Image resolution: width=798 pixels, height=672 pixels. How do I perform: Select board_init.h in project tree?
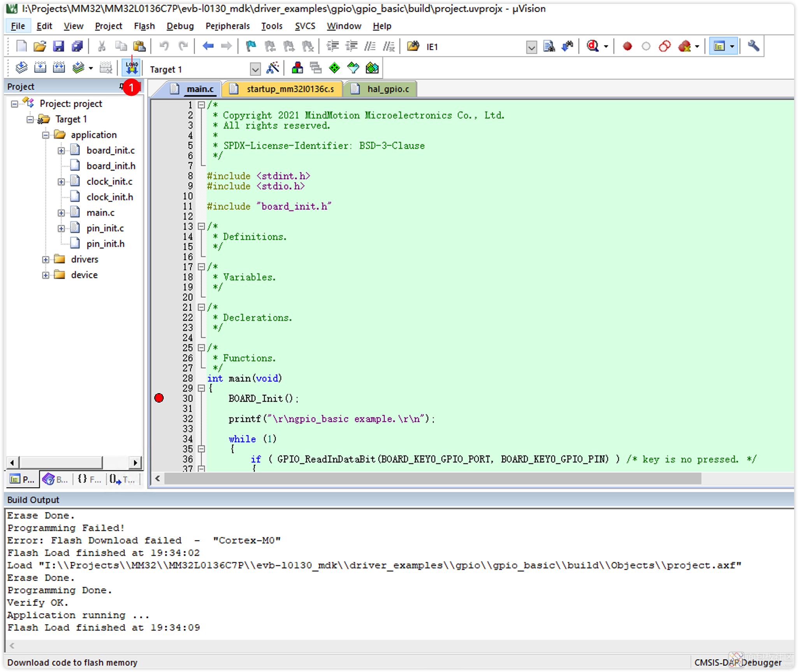111,166
